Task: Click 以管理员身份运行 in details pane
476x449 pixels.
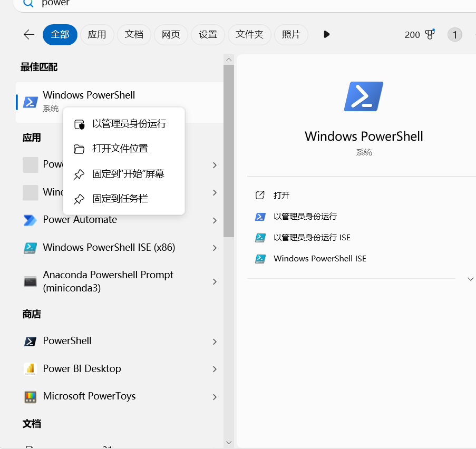Action: click(305, 217)
